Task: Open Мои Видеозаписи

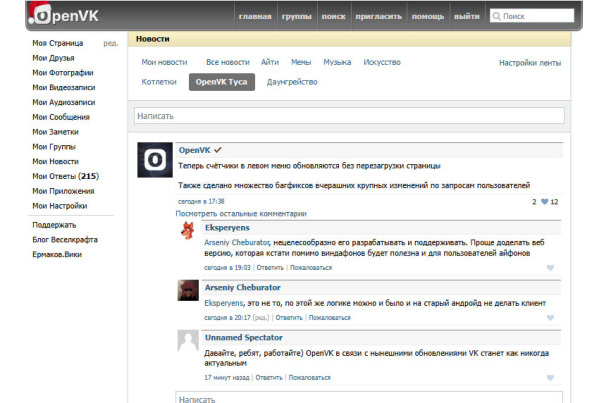Action: point(64,87)
